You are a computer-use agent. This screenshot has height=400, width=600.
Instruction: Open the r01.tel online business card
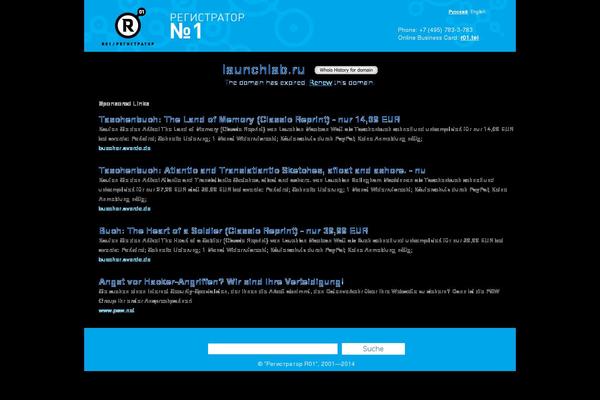[x=470, y=38]
